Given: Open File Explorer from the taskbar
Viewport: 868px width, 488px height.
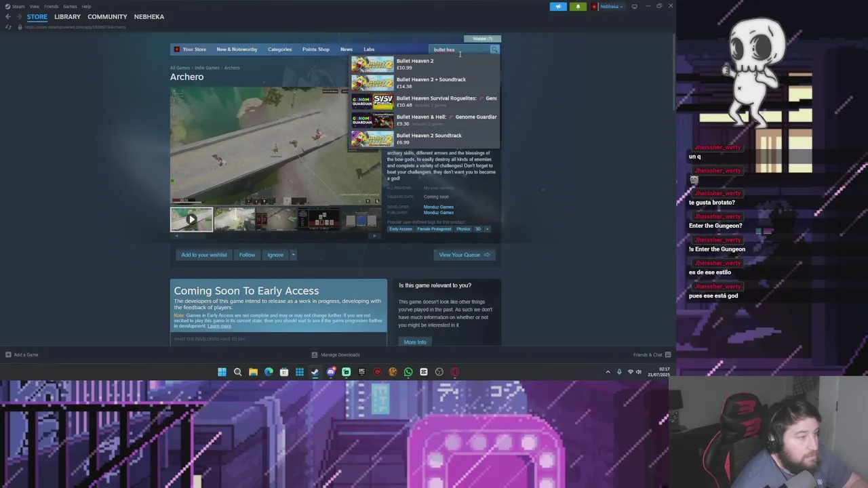Looking at the screenshot, I should pyautogui.click(x=253, y=371).
